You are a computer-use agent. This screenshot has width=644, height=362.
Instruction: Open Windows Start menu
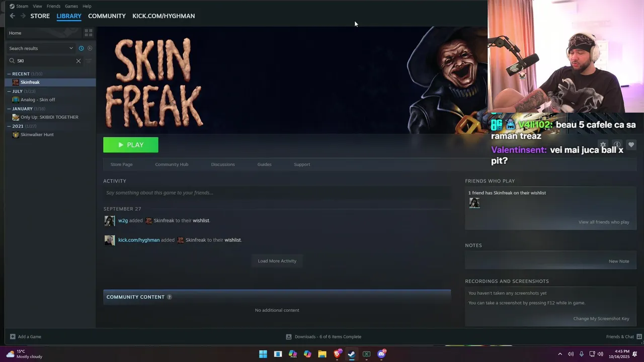tap(263, 354)
